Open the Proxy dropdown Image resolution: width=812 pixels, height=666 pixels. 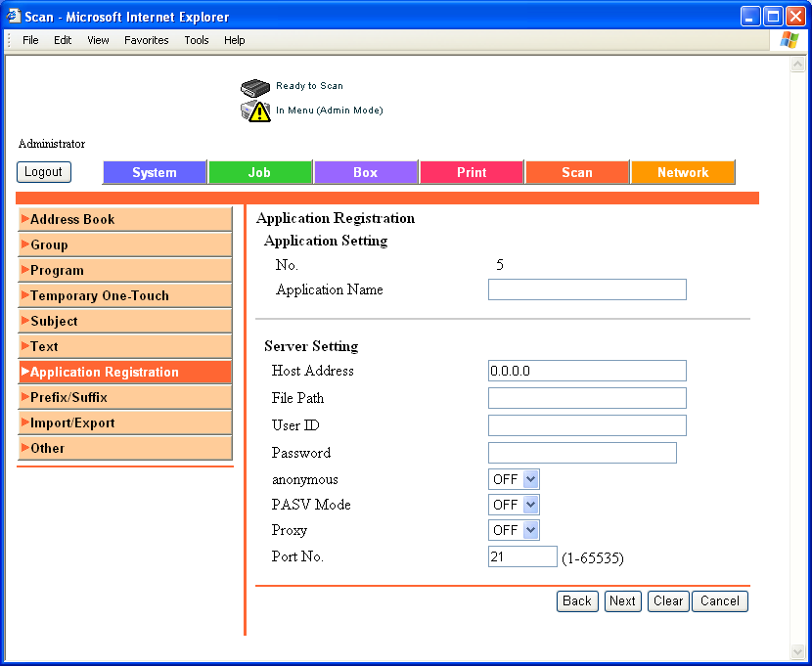[x=514, y=530]
